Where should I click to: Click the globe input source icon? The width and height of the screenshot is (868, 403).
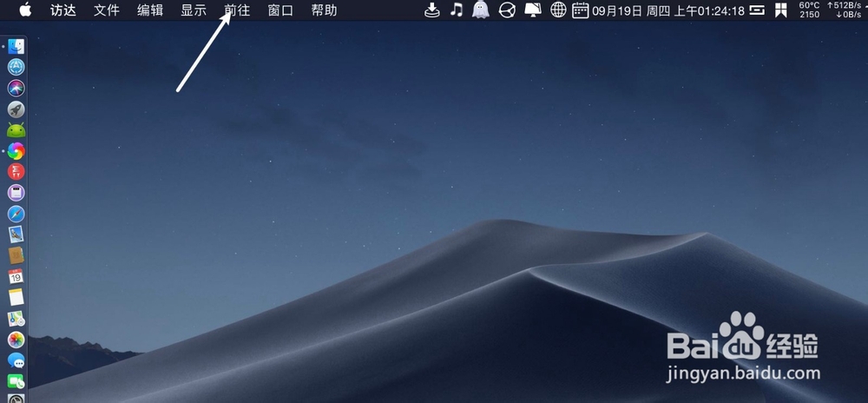[558, 10]
